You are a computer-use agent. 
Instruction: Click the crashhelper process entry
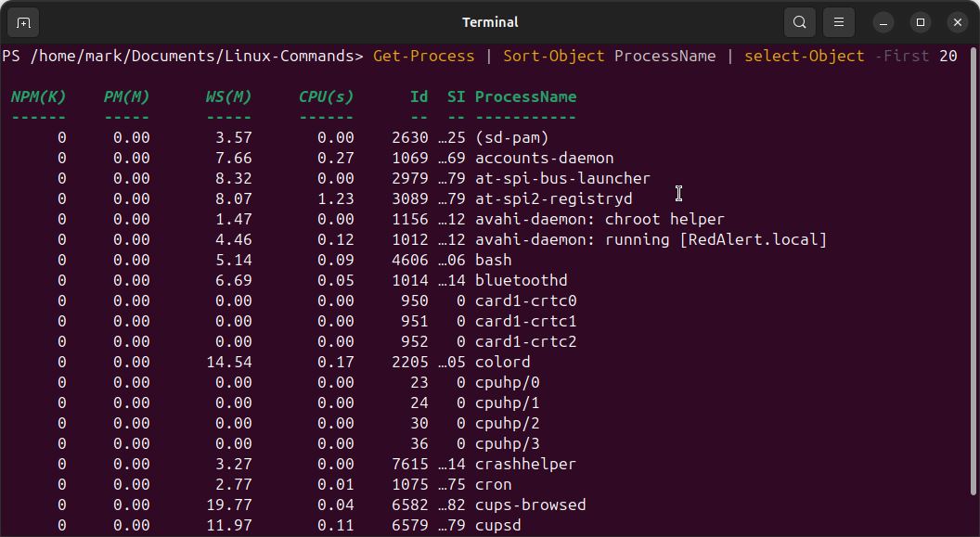(525, 464)
